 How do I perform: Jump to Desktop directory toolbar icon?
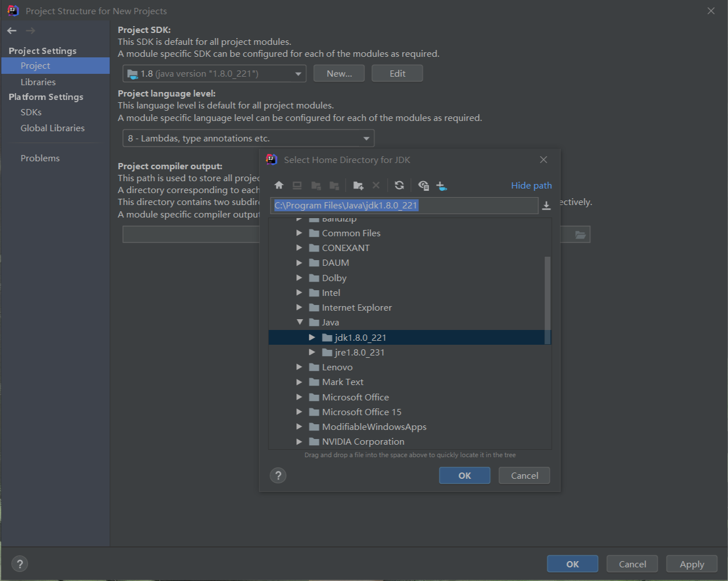click(x=297, y=185)
